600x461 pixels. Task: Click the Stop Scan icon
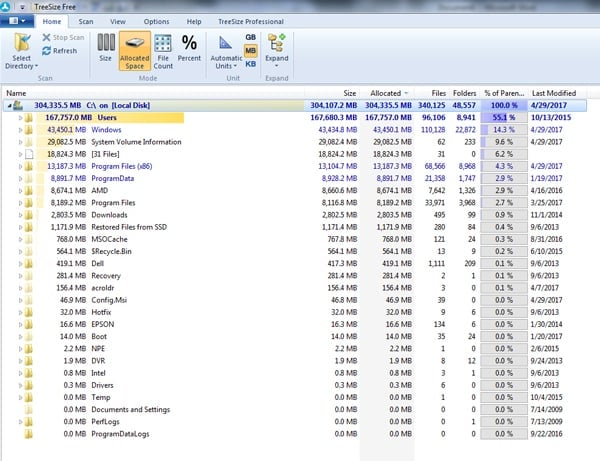(46, 37)
